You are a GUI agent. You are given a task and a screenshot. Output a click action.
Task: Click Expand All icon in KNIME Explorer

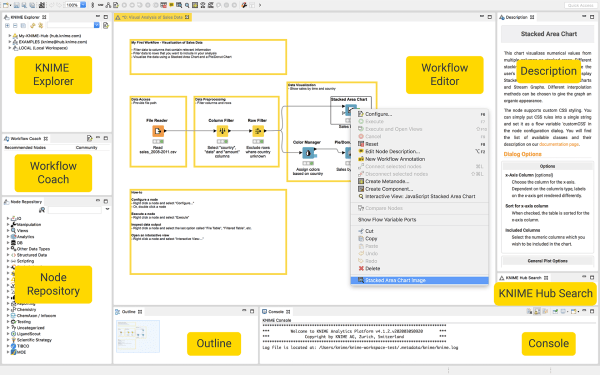click(x=7, y=26)
